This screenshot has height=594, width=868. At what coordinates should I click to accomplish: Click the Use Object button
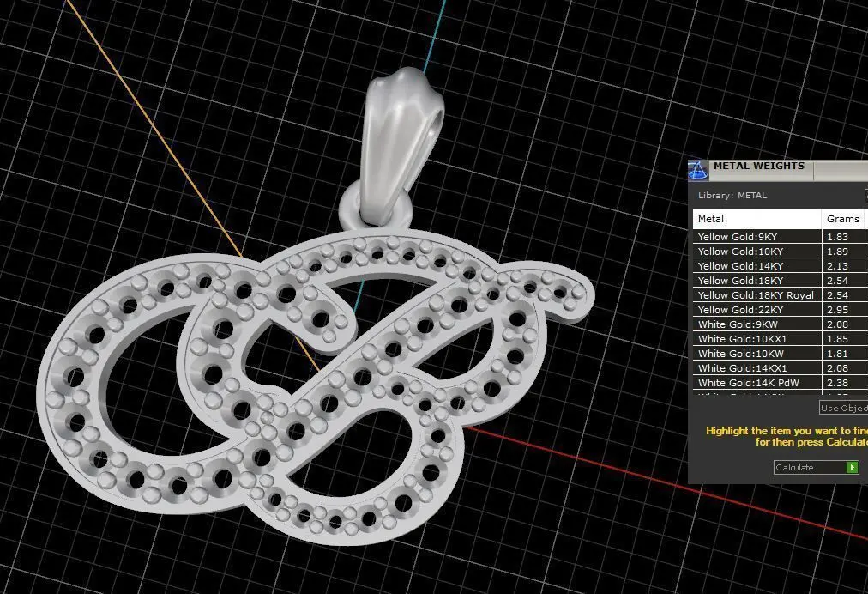pos(844,408)
